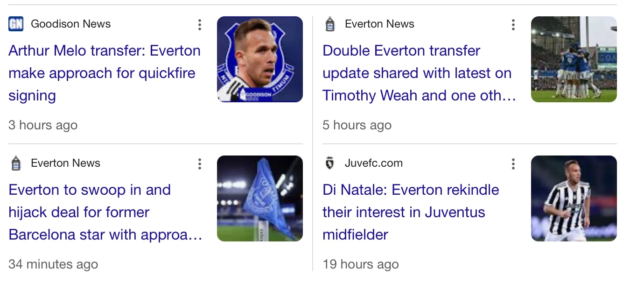This screenshot has height=283, width=644.
Task: Click the Everton News favicon beside hijack deal story
Action: 16,163
